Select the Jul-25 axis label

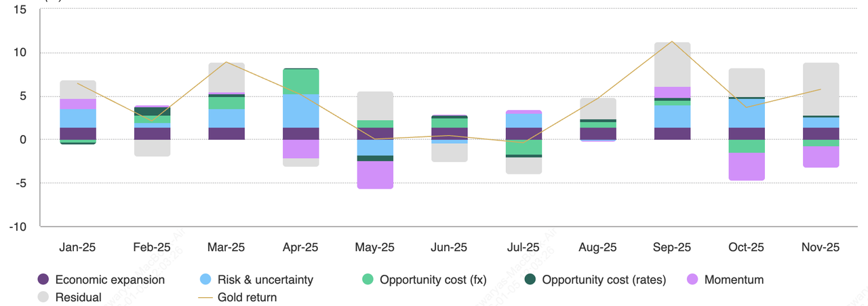click(523, 248)
